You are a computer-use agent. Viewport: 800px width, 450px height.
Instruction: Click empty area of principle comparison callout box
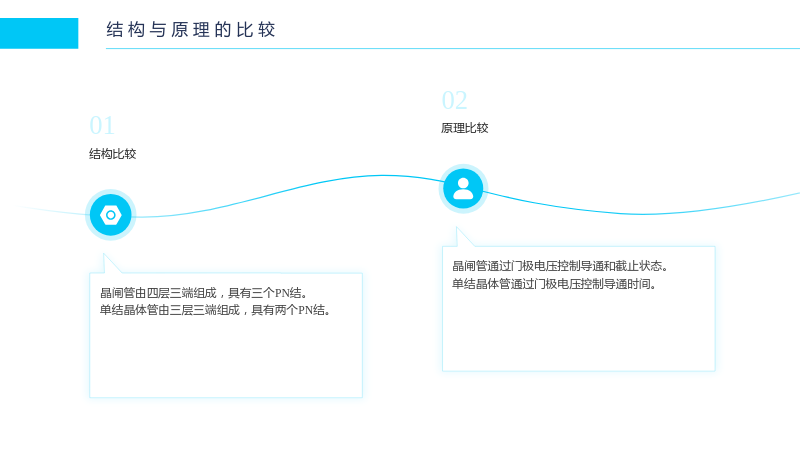579,331
